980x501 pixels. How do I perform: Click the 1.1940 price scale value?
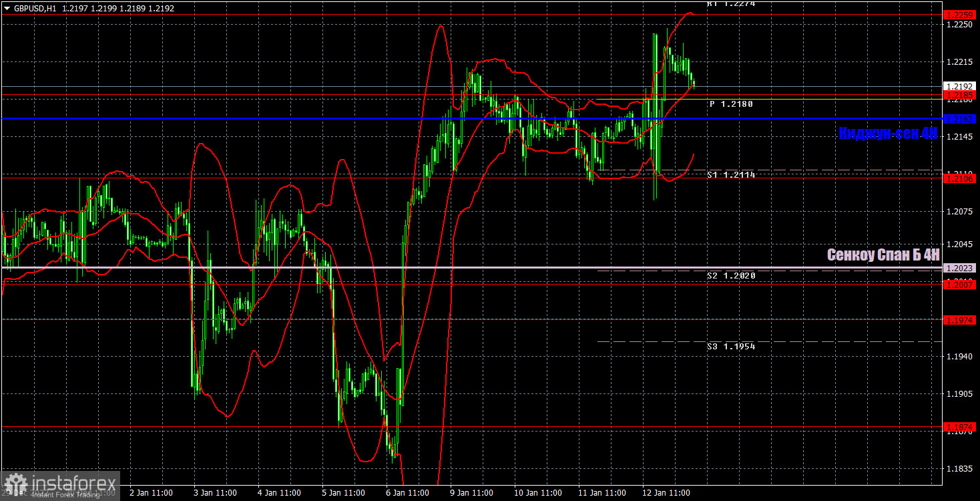(x=960, y=356)
